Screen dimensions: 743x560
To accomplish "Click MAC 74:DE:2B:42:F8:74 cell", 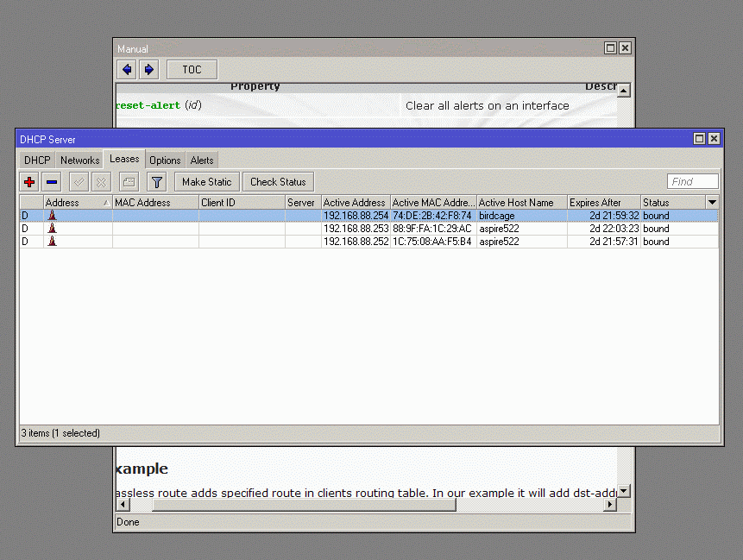I will 432,216.
